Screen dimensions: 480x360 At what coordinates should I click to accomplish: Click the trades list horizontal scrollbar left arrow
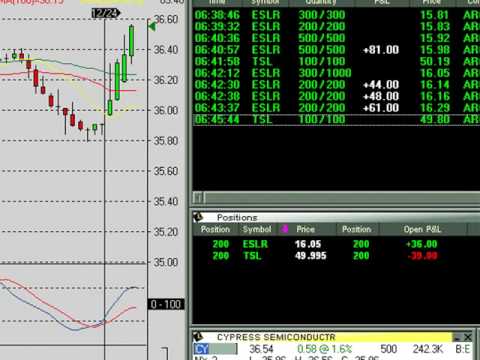(x=198, y=198)
